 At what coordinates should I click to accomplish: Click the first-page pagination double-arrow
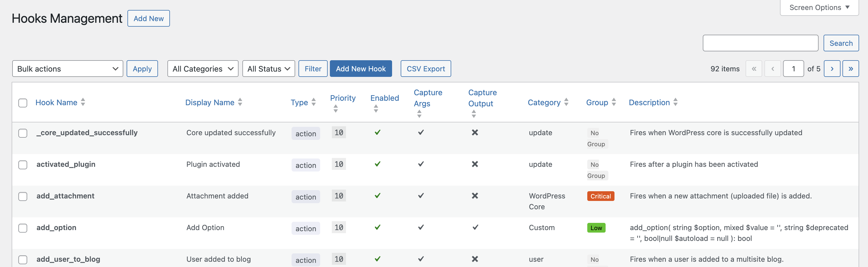pos(754,68)
